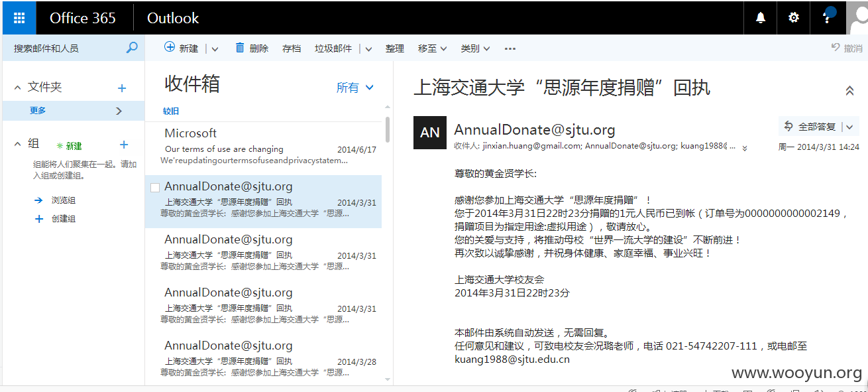Screen dimensions: 868x392
Task: Tick checkbox of selected AnnualDonate email
Action: coord(155,188)
